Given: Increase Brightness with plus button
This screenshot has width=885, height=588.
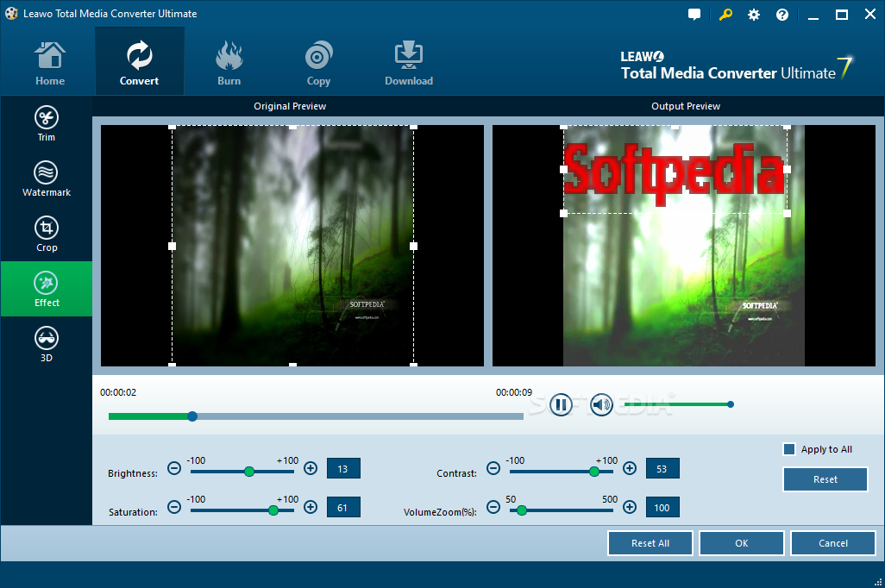Looking at the screenshot, I should (311, 468).
